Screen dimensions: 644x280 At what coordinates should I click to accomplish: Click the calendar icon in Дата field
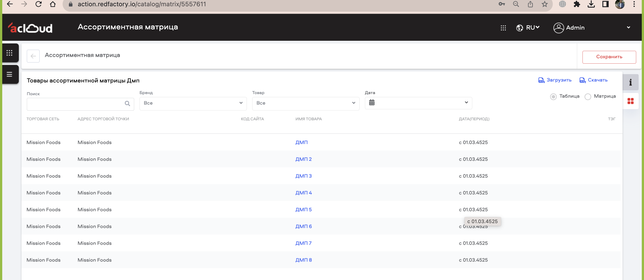[x=372, y=102]
